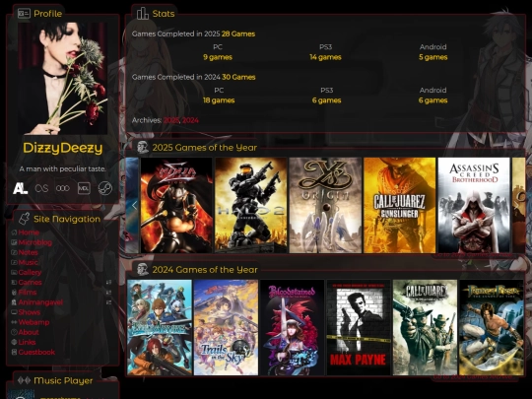
Task: Open the Music page link
Action: 29,262
